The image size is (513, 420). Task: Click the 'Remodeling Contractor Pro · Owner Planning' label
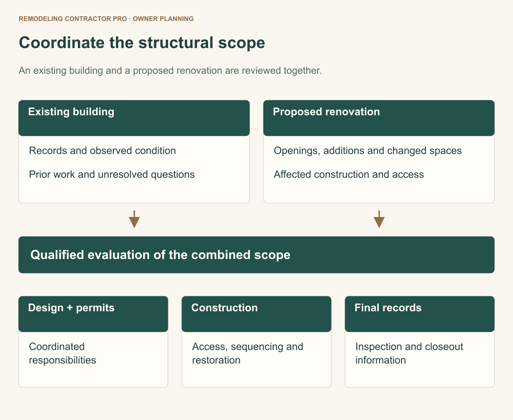106,19
